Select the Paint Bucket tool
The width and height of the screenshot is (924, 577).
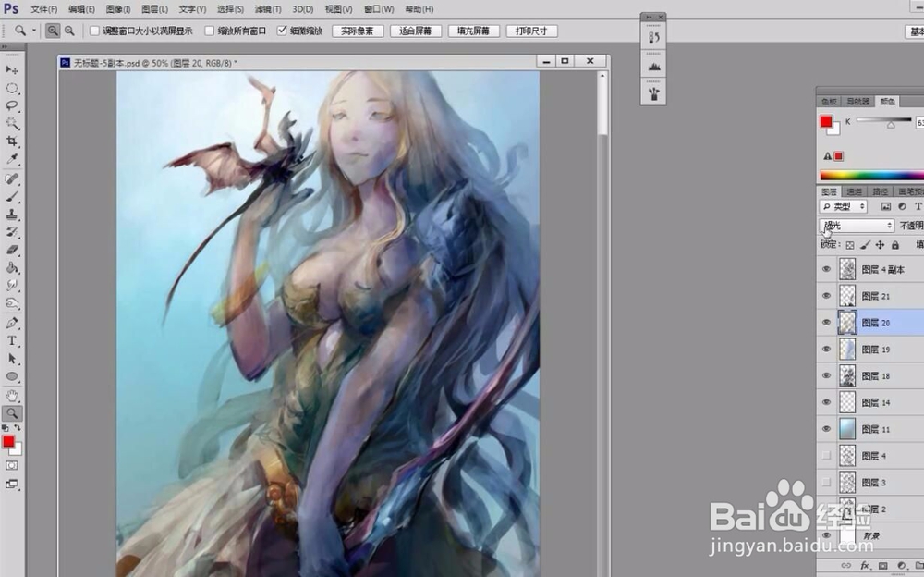12,267
